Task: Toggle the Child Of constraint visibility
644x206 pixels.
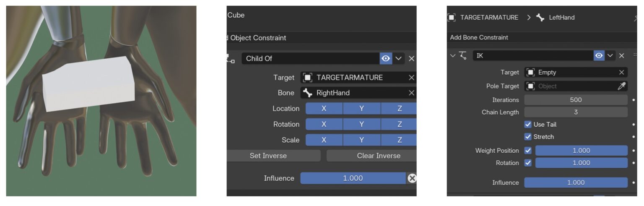Action: 386,58
